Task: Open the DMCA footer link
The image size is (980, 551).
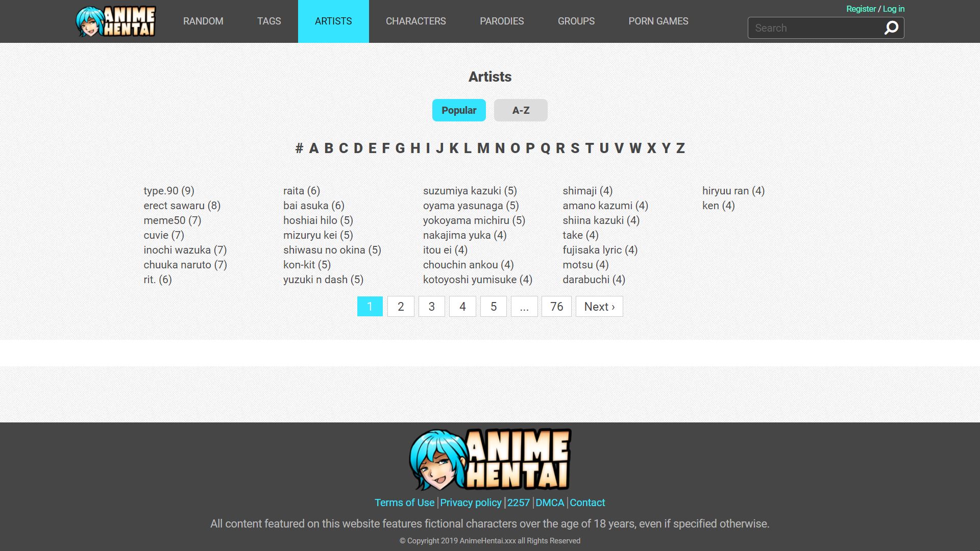Action: (x=549, y=503)
